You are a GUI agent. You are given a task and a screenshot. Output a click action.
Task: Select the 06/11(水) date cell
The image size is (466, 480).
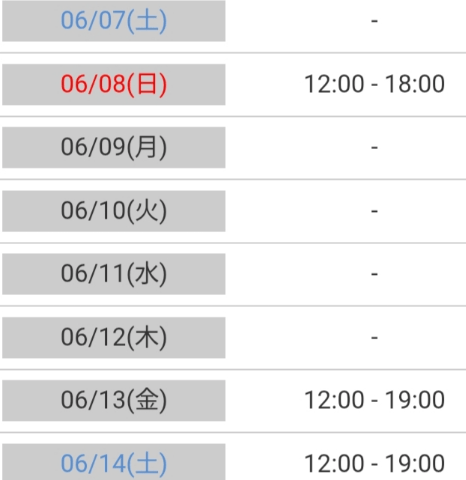click(x=114, y=274)
